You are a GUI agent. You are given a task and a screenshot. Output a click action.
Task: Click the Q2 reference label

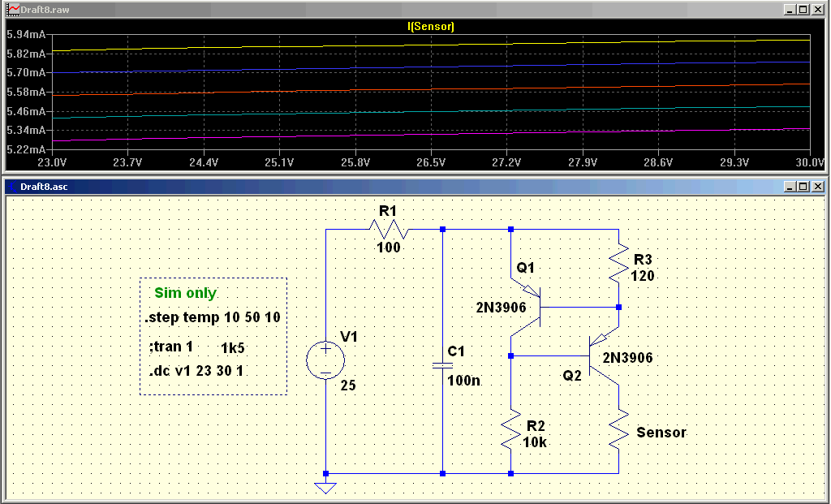[x=572, y=376]
